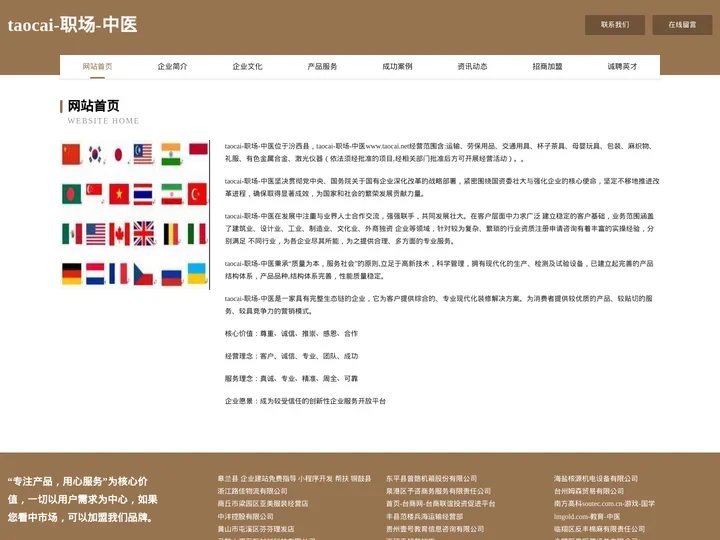Screen dimensions: 720x540
Task: Open footer link 贵州壹号教育信息咨询有限公司
Action: [x=435, y=529]
